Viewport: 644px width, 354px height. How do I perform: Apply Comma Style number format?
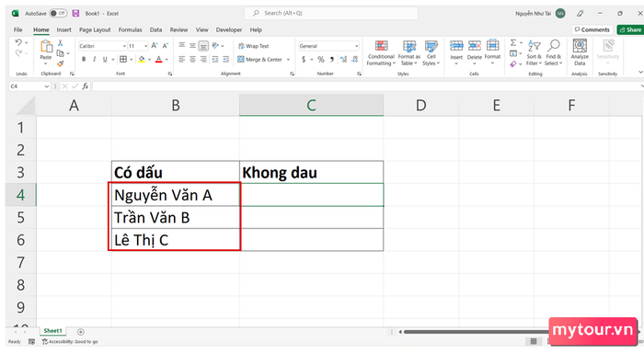[x=332, y=60]
